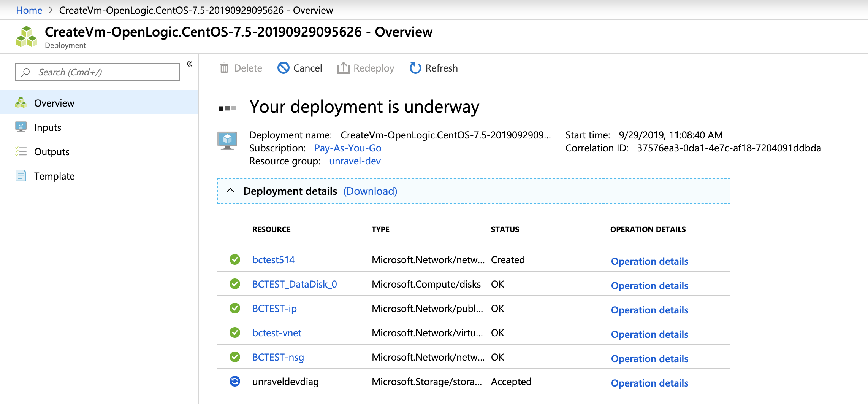This screenshot has height=404, width=868.
Task: Click green checkmark icon for bctest-vnet
Action: (235, 332)
